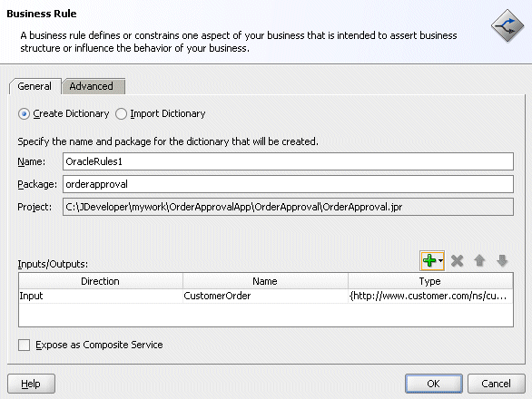Click the Cancel button

(496, 384)
